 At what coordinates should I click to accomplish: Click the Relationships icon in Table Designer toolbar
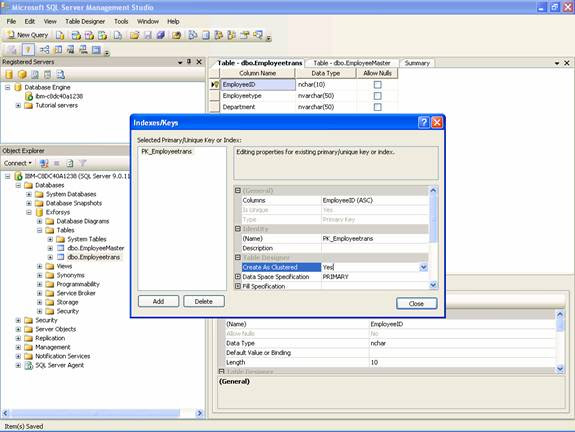point(44,50)
